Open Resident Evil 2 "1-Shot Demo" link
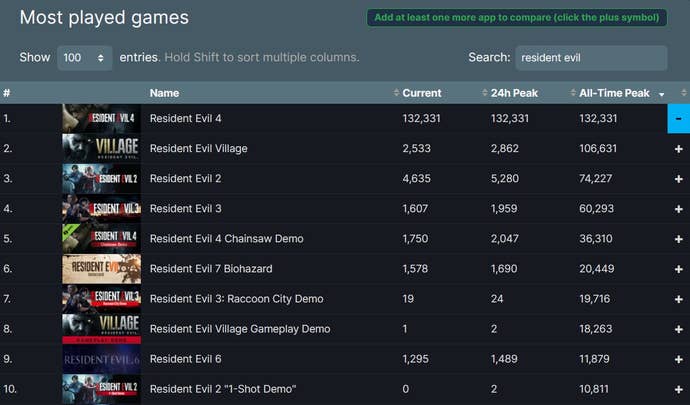This screenshot has width=690, height=405. coord(223,389)
